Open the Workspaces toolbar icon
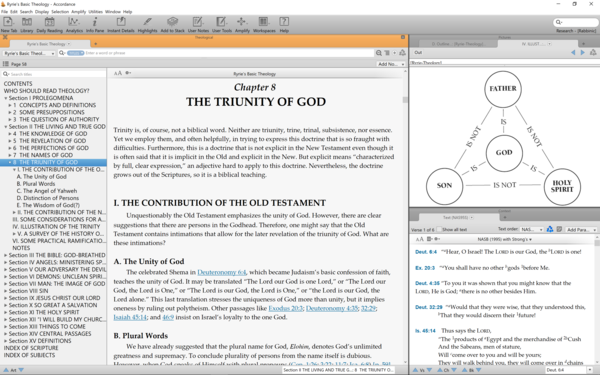This screenshot has height=375, width=600. tap(264, 24)
